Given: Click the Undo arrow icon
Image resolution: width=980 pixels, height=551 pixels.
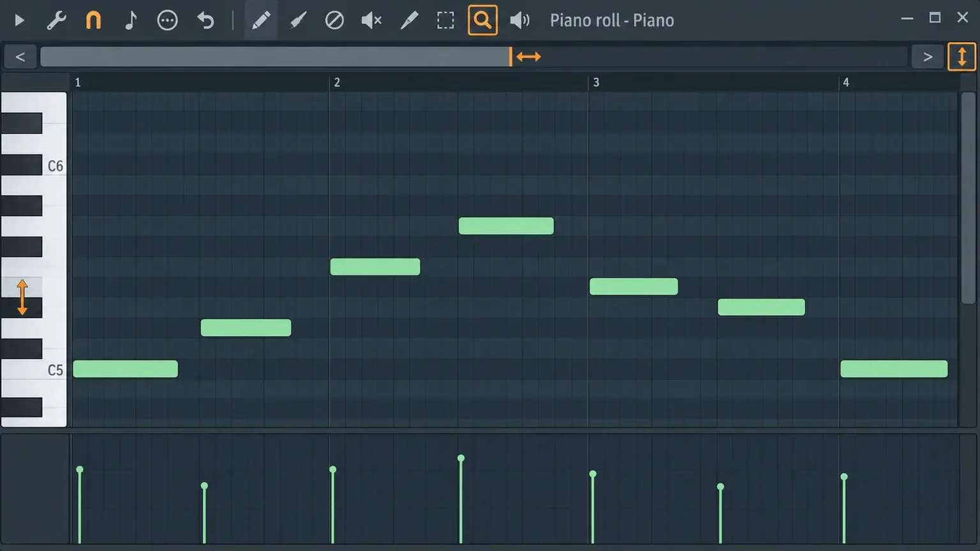Looking at the screenshot, I should click(205, 20).
